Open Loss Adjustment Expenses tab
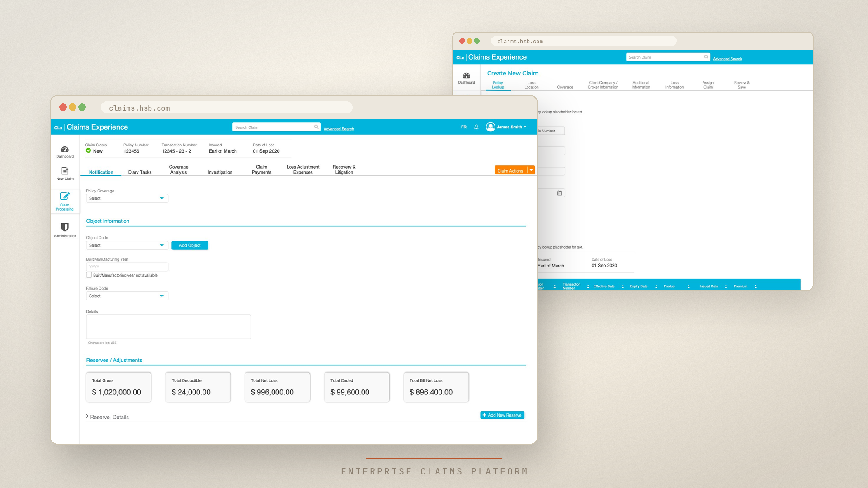Screen dimensions: 868x488 click(x=303, y=169)
